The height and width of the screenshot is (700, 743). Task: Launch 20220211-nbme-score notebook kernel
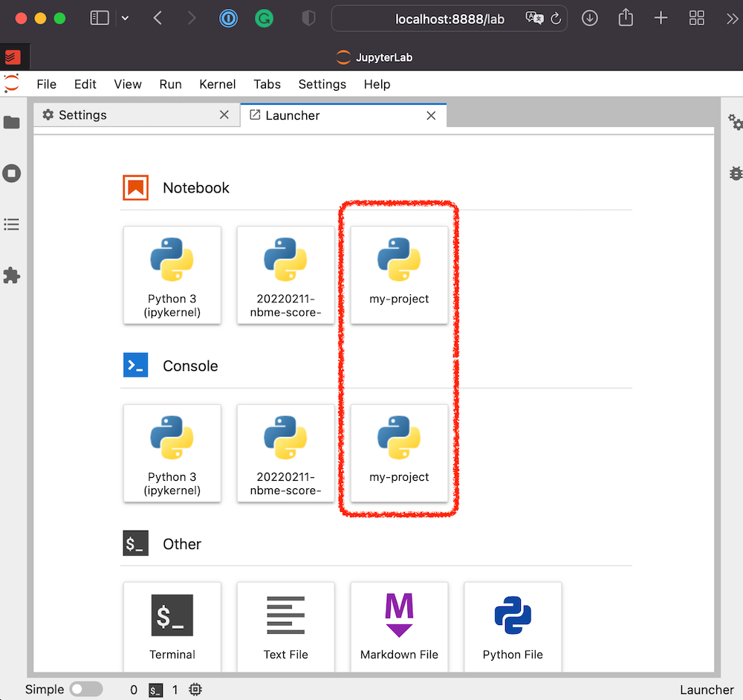286,275
